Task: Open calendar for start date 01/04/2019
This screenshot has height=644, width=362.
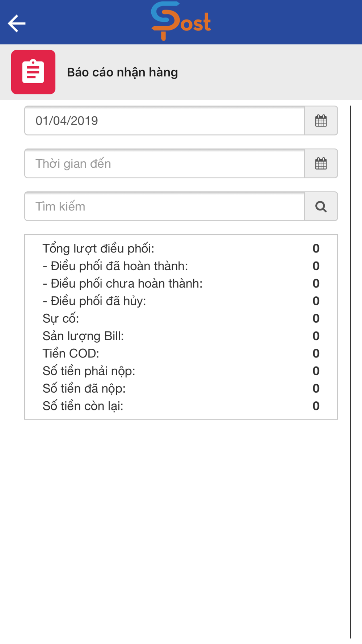Action: tap(321, 121)
